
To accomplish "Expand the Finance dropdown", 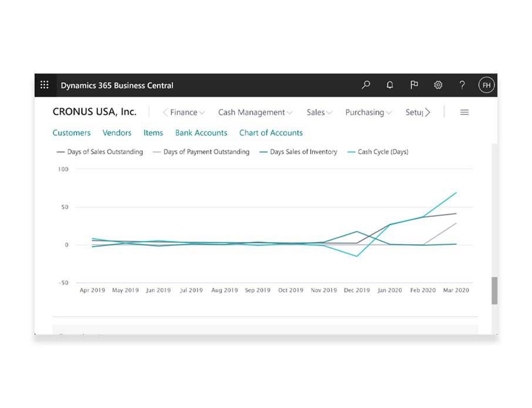I will [184, 112].
